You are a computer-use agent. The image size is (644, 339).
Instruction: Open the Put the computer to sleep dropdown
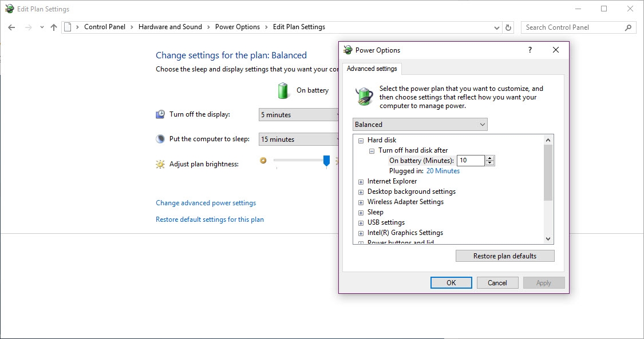[299, 139]
